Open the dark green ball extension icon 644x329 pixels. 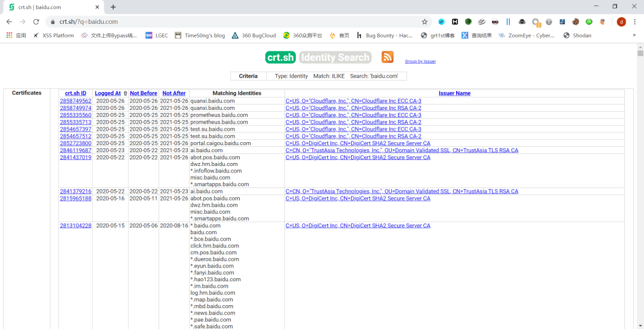click(468, 21)
